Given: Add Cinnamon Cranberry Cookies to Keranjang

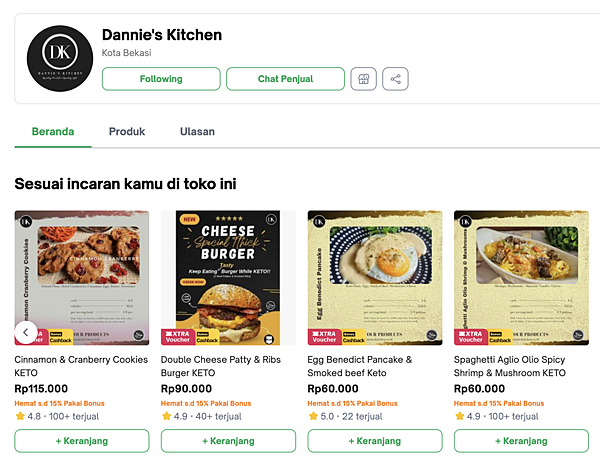Looking at the screenshot, I should click(x=82, y=441).
